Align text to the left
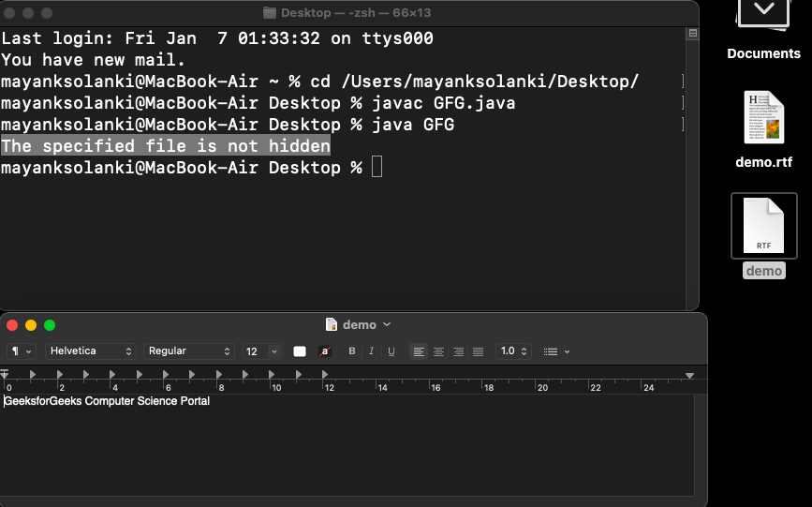Screen dimensions: 812x507 (419, 351)
